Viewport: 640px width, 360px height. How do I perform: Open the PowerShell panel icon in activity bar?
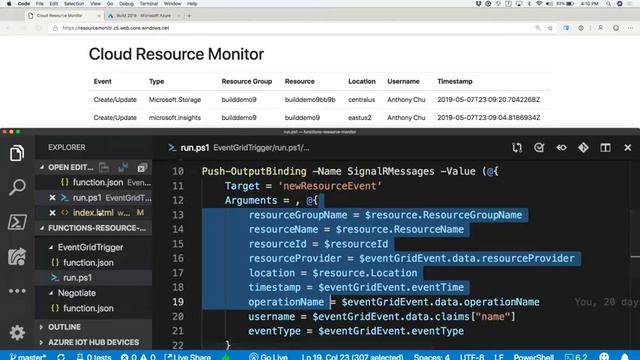pyautogui.click(x=17, y=222)
